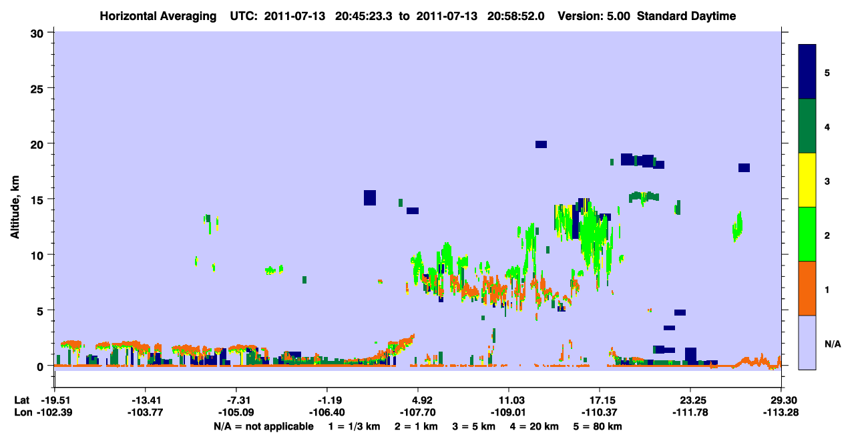
Task: Click the isolated blue block at 20 km altitude
Action: (541, 144)
